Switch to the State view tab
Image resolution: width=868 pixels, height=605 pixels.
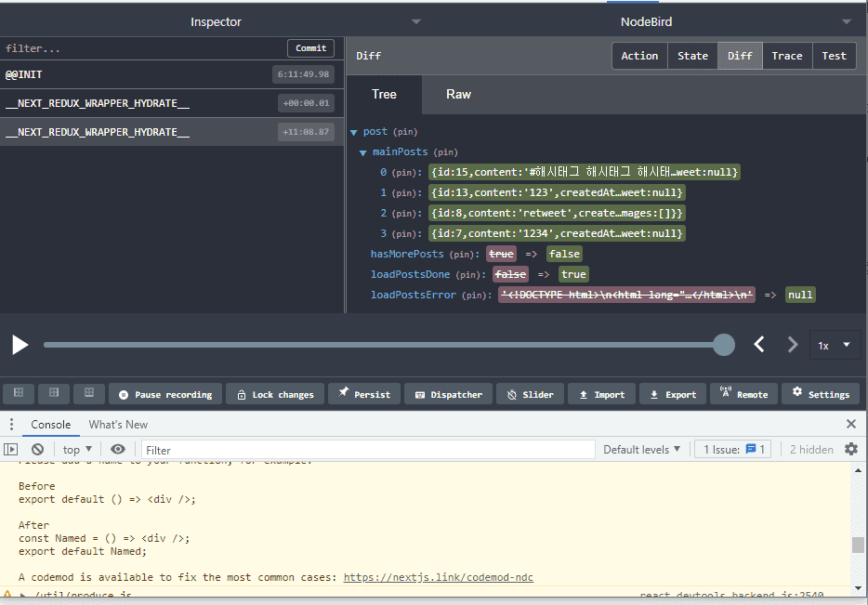pyautogui.click(x=692, y=56)
